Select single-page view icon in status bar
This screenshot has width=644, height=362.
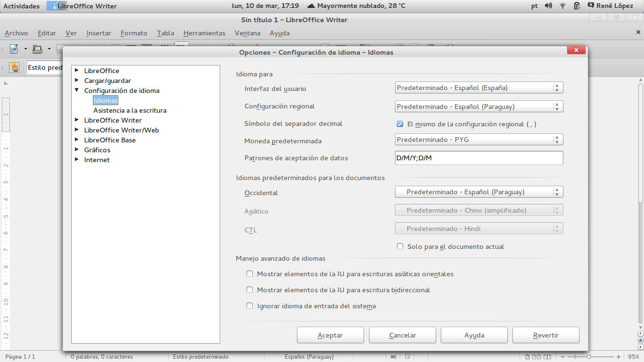tap(528, 357)
